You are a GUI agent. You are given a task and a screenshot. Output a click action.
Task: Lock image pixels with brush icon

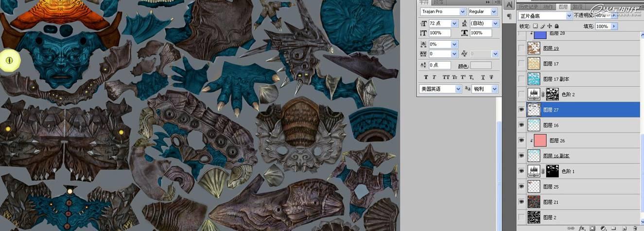[542, 26]
